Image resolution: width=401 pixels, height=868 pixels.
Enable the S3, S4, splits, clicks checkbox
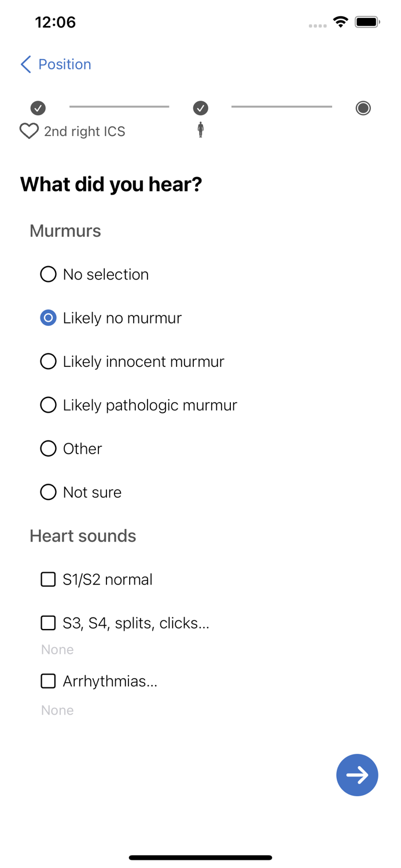click(x=48, y=623)
